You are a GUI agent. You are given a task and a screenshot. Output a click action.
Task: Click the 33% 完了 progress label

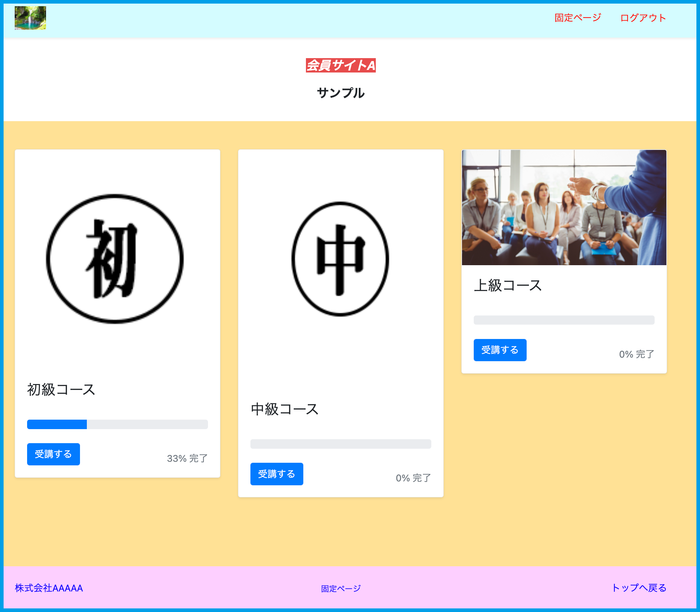point(187,458)
